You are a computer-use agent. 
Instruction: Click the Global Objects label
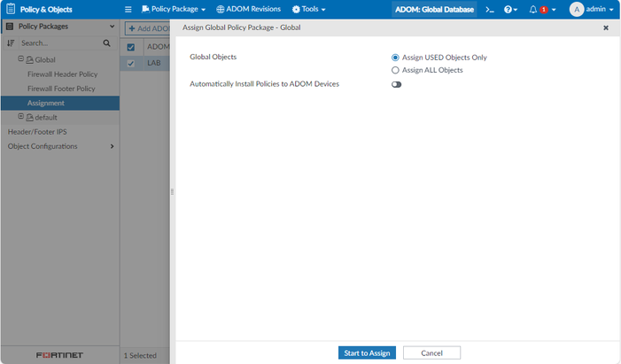(213, 57)
